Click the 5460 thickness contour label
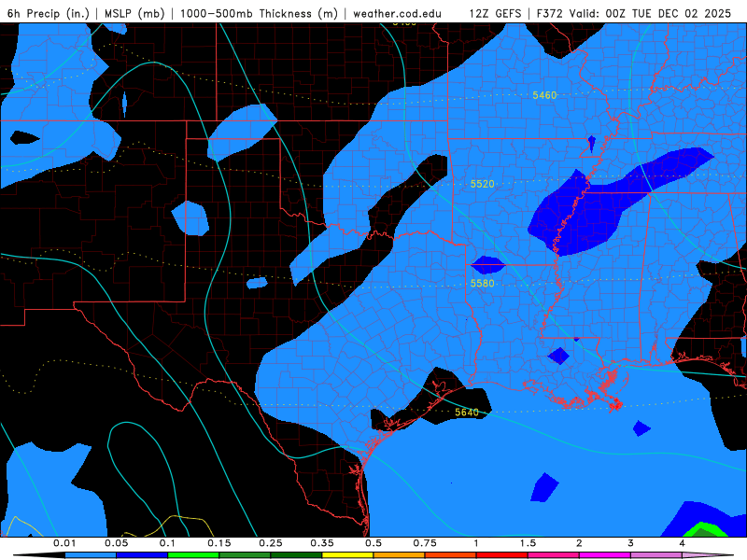 tap(544, 95)
